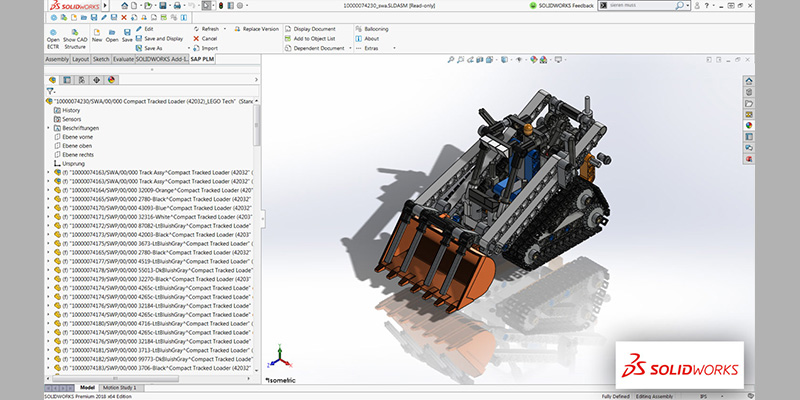The width and height of the screenshot is (800, 400).
Task: Select the History tree item
Action: (67, 110)
